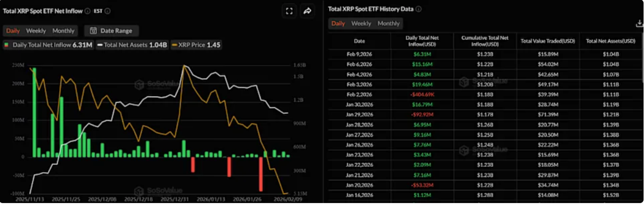Toggle Total Net Assets legend series
This screenshot has height=204, width=644.
132,45
